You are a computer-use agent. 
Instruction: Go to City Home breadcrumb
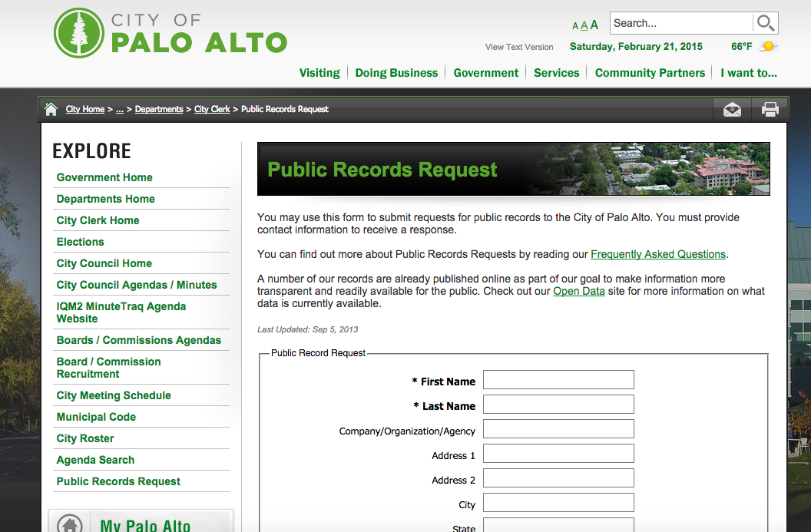click(84, 109)
